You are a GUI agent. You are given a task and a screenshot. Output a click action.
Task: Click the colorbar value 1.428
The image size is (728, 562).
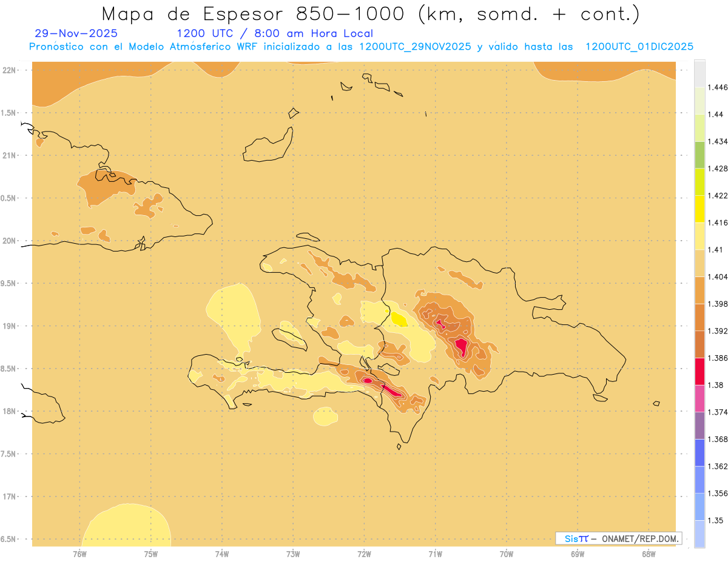tap(719, 169)
